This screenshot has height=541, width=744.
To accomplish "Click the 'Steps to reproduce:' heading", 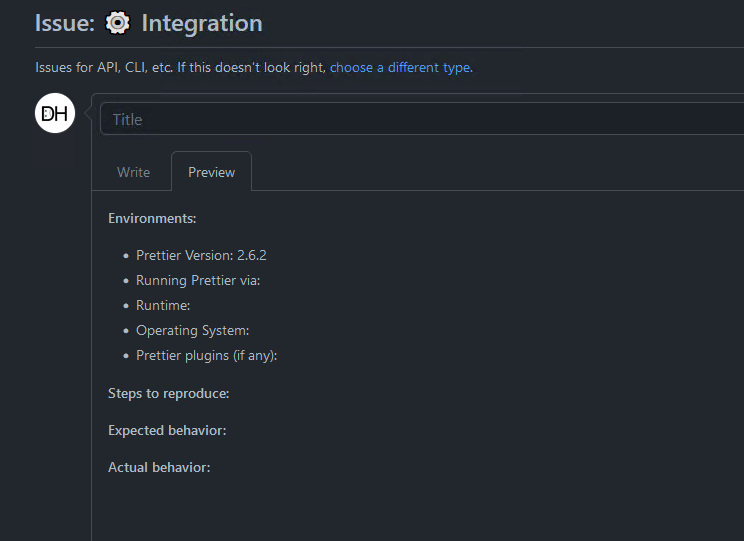I will click(168, 393).
